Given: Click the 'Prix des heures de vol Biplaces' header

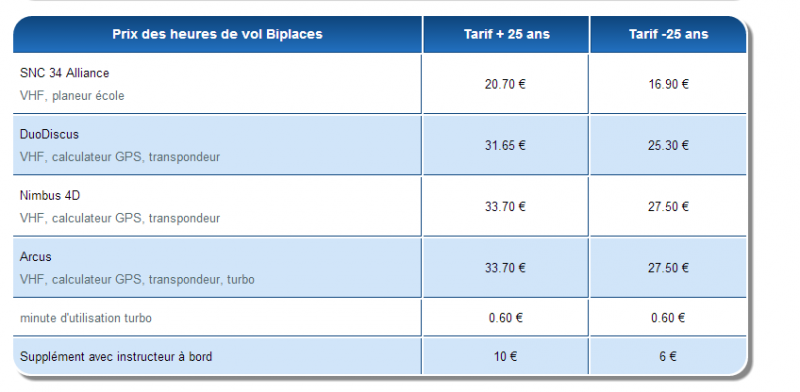Looking at the screenshot, I should click(x=217, y=34).
